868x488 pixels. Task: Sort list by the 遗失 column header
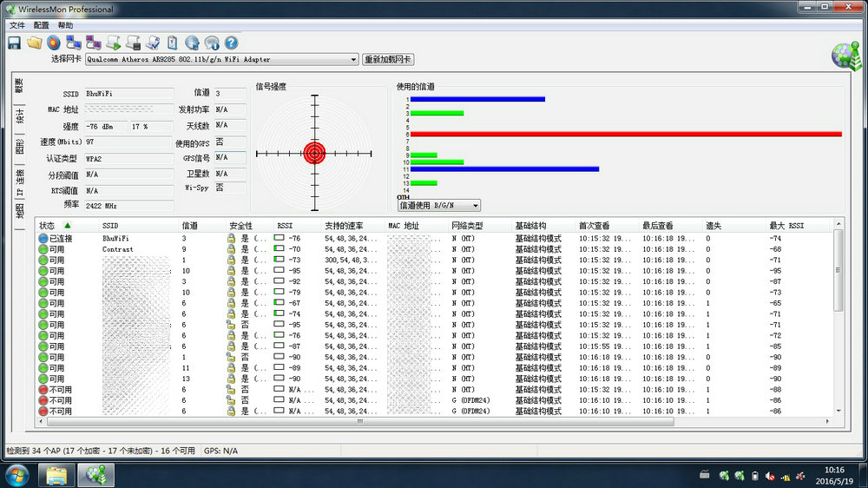735,226
